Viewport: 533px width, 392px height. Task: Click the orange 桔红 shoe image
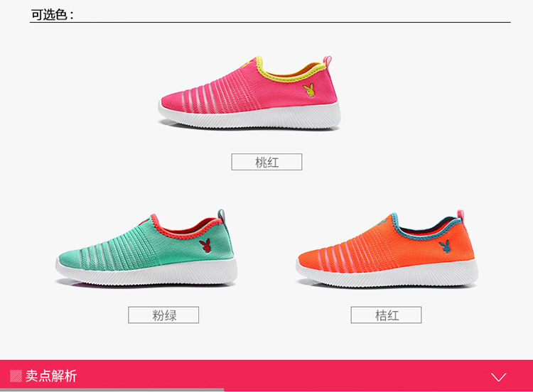click(x=387, y=249)
